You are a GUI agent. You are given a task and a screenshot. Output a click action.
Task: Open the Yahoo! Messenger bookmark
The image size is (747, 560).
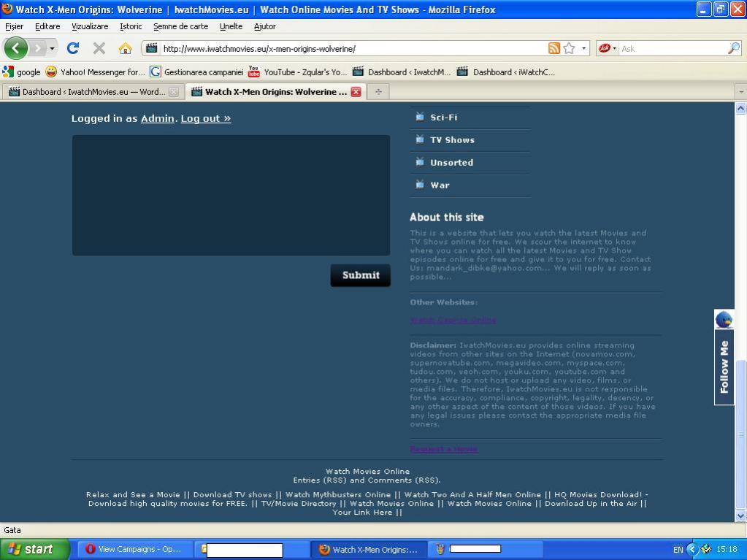point(95,72)
